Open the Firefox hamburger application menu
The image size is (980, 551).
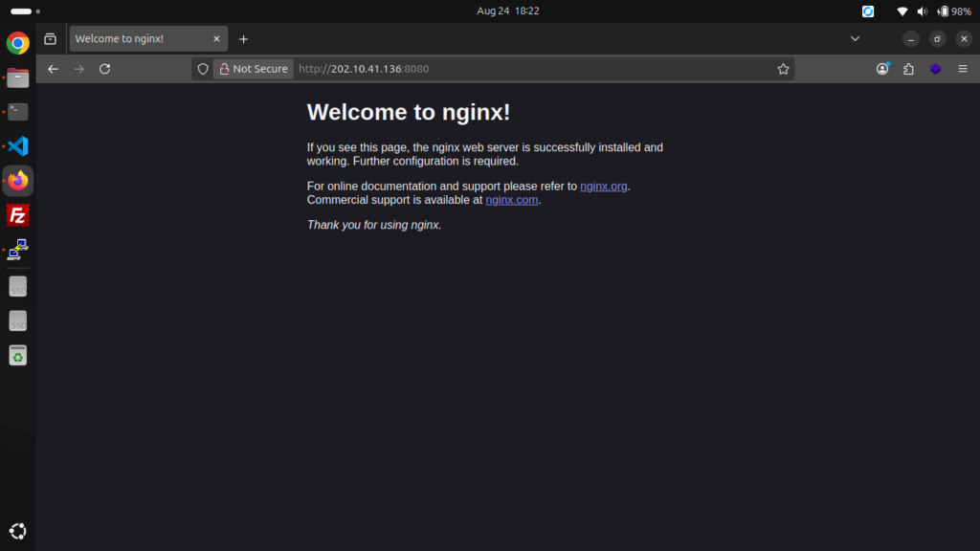coord(963,69)
